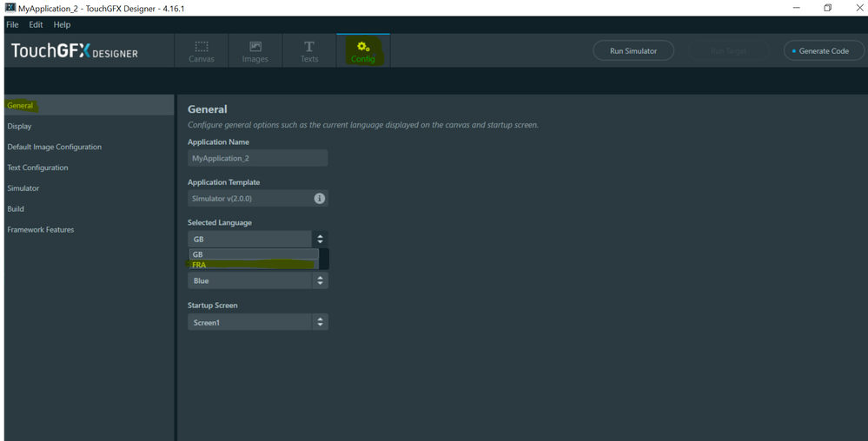
Task: Switch to the Images tab
Action: (255, 51)
